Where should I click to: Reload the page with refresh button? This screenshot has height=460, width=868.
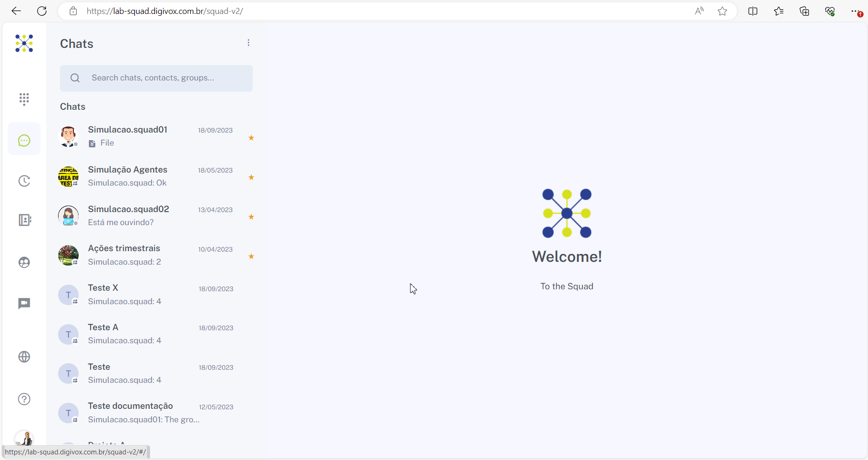point(42,11)
